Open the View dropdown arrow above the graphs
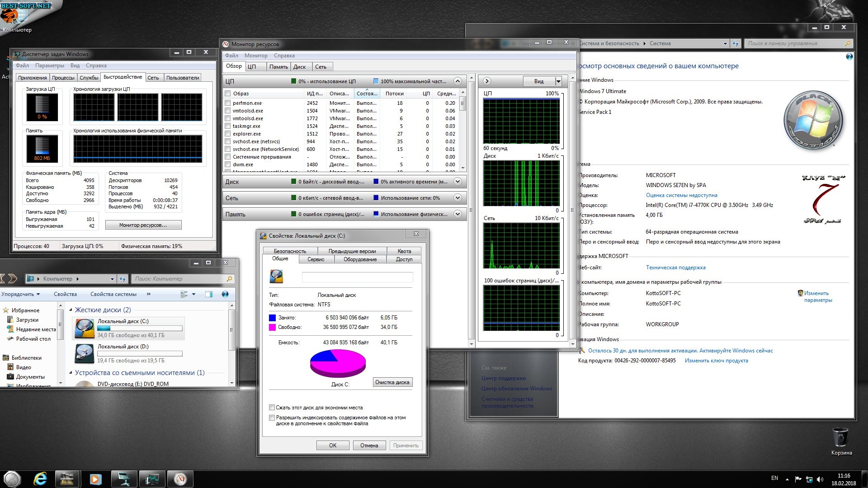The height and width of the screenshot is (488, 868). 558,81
